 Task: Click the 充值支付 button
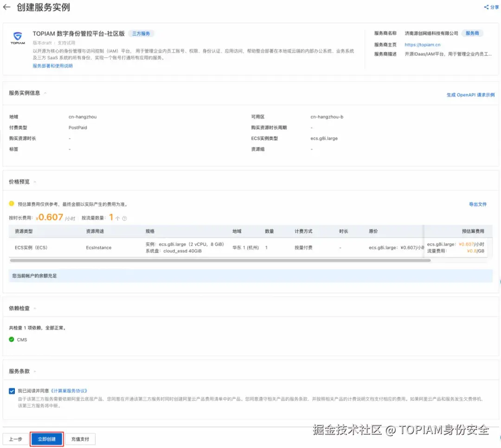[80, 439]
